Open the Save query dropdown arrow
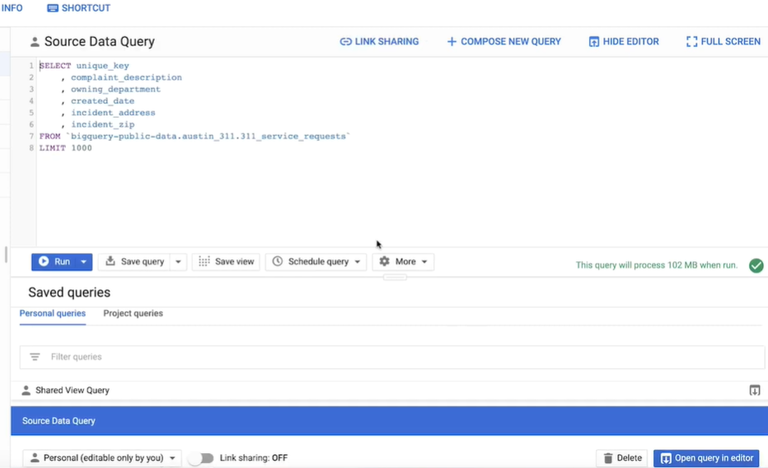The image size is (768, 468). pyautogui.click(x=178, y=262)
